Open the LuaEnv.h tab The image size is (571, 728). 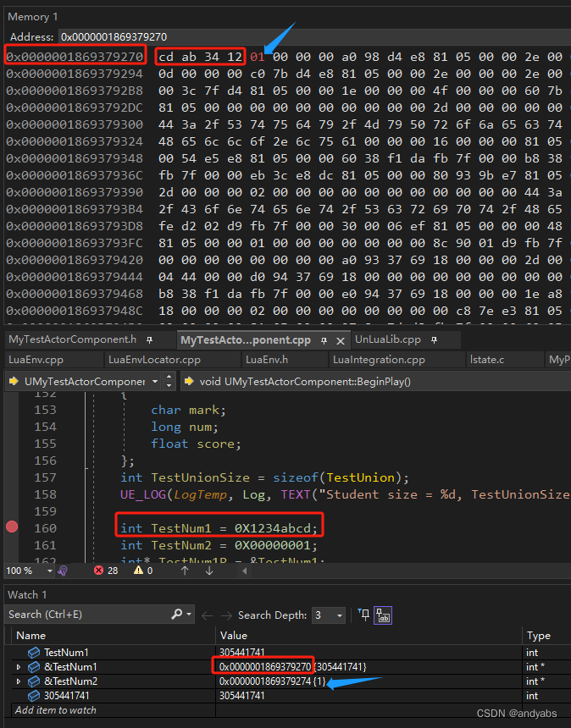pos(267,360)
